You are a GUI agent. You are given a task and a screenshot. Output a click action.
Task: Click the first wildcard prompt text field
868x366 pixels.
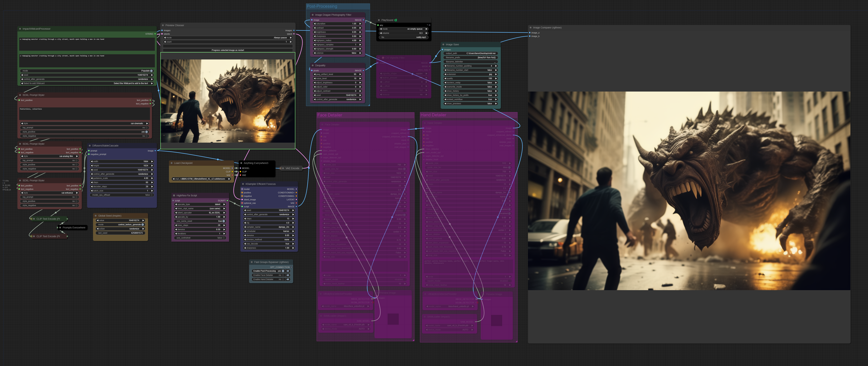pos(87,44)
